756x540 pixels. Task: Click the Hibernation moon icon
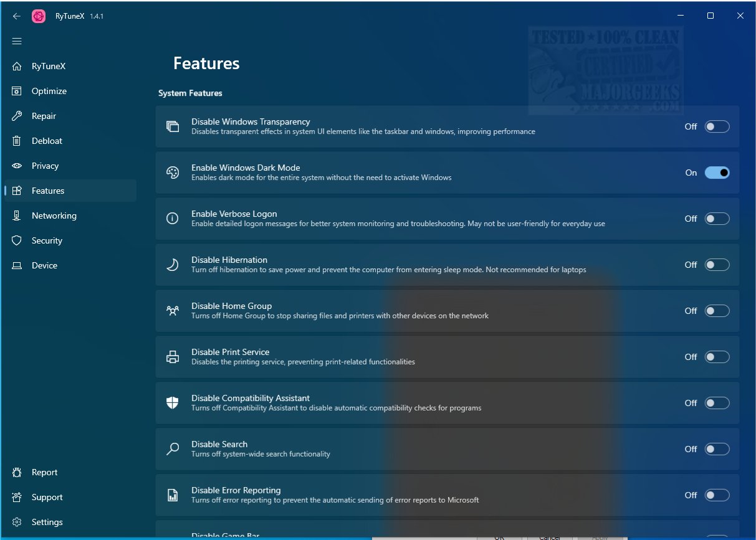point(173,265)
